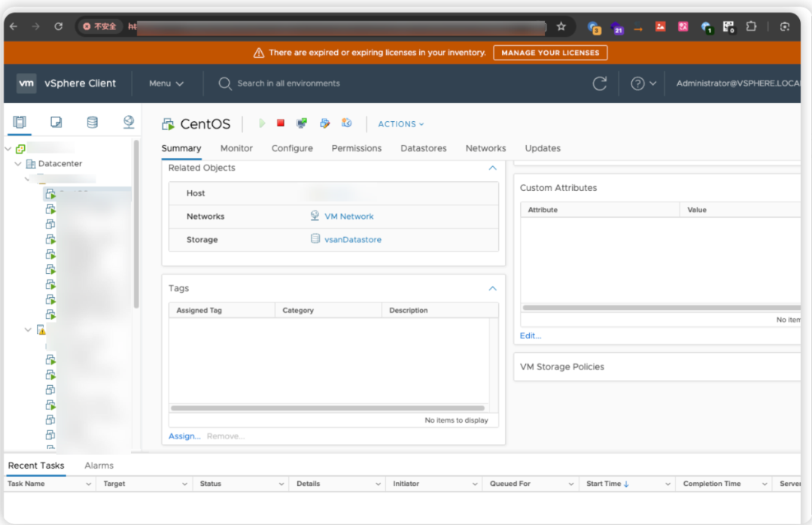The image size is (812, 525).
Task: Open the Hosts and Clusters inventory view
Action: (20, 122)
